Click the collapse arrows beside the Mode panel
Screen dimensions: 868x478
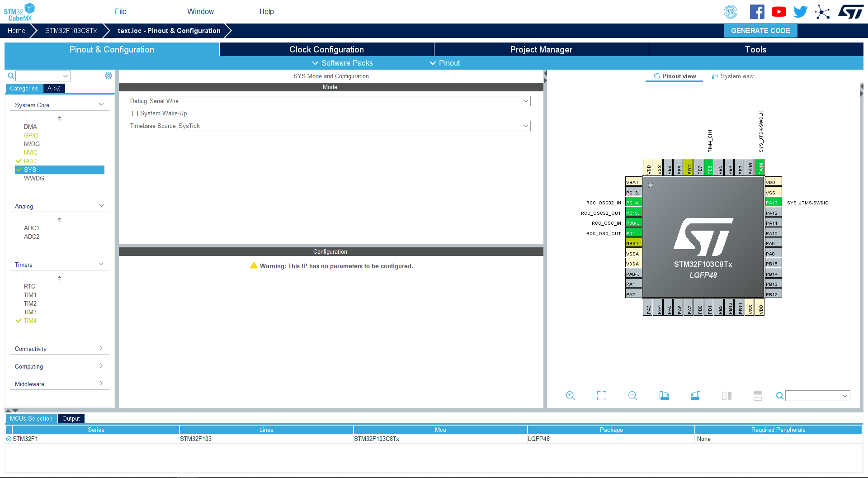545,77
